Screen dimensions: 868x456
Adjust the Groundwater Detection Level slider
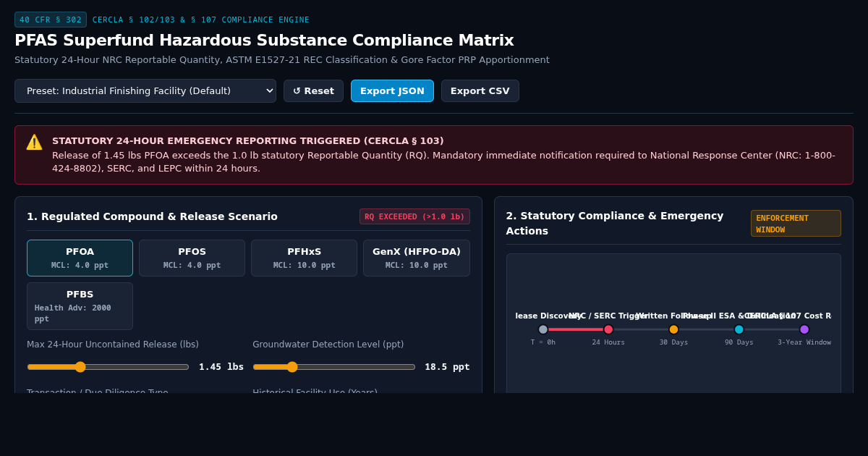point(333,367)
